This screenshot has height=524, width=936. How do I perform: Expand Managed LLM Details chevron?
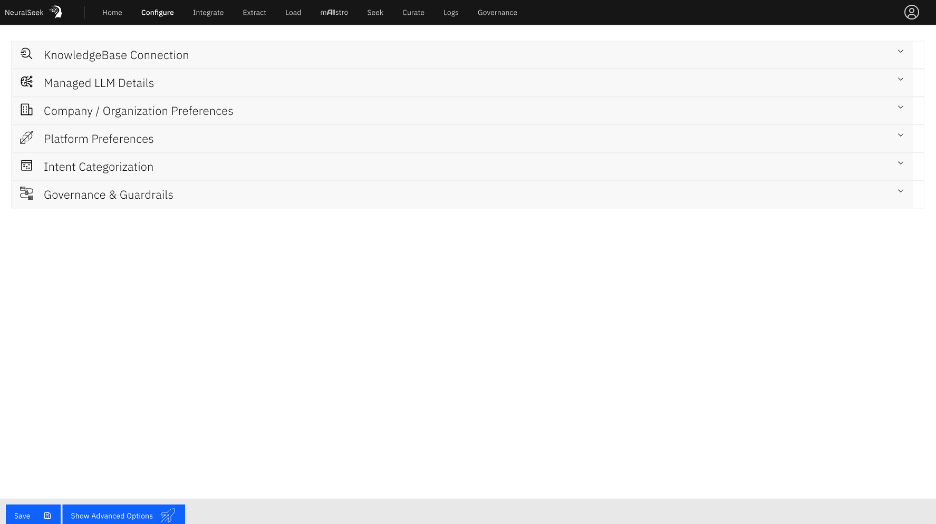pyautogui.click(x=900, y=80)
